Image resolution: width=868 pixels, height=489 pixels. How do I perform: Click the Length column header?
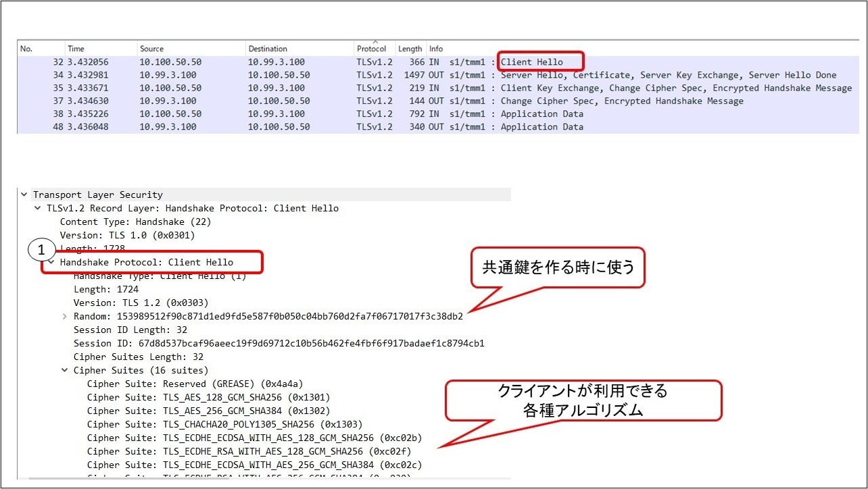click(x=410, y=49)
